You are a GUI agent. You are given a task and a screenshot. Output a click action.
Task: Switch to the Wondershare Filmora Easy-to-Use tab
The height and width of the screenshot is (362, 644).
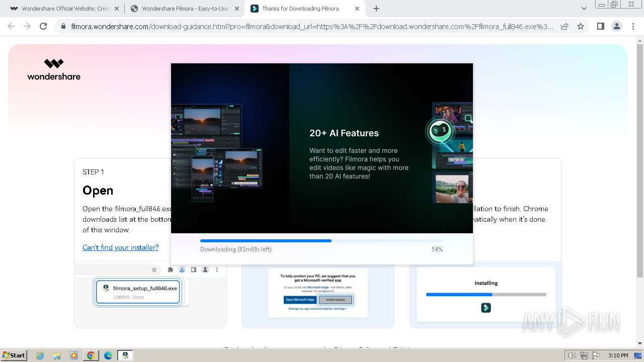(184, 9)
